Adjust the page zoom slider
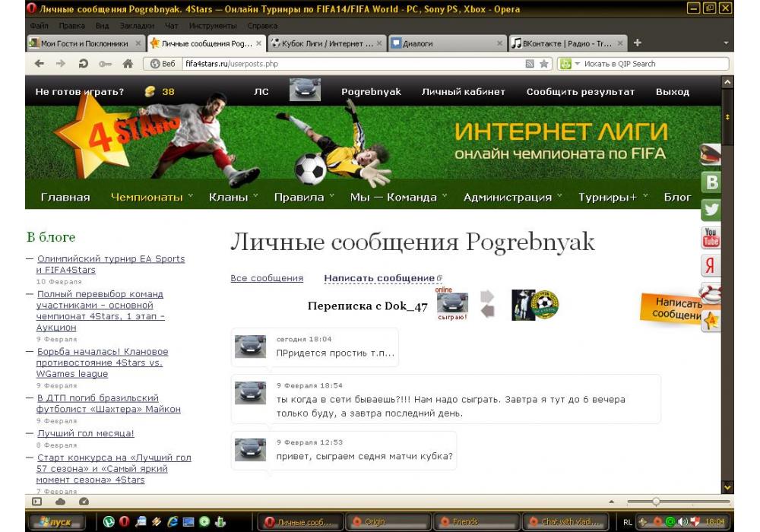The image size is (760, 532). pos(656,502)
